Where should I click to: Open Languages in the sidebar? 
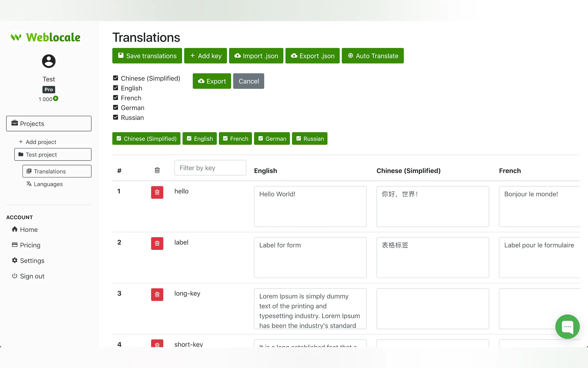point(48,184)
